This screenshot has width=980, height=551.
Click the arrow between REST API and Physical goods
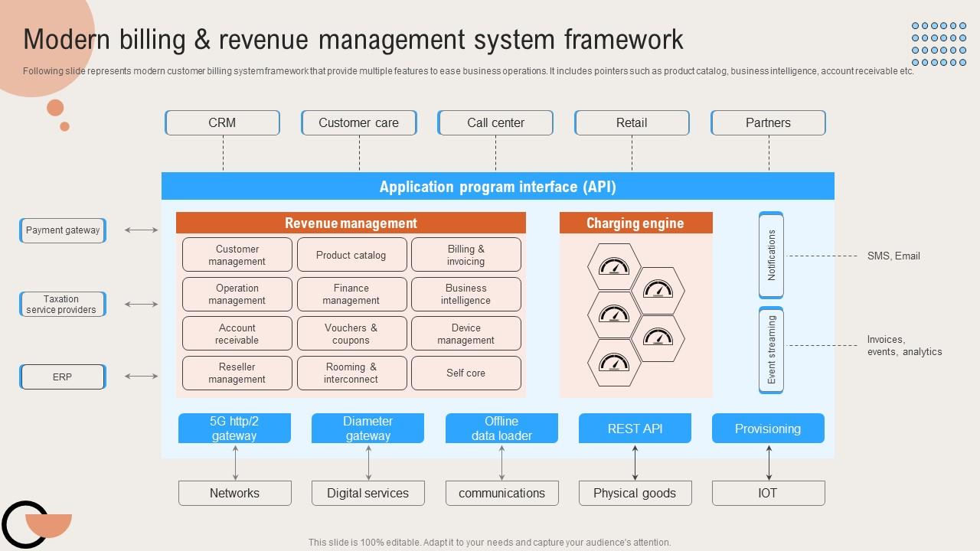click(x=635, y=462)
